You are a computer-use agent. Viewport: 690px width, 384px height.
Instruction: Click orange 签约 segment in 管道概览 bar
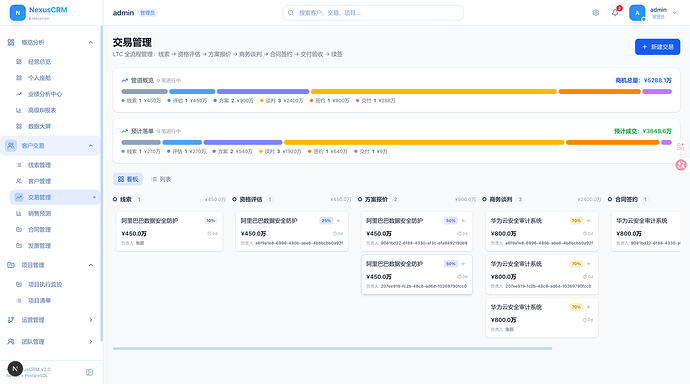click(x=599, y=91)
